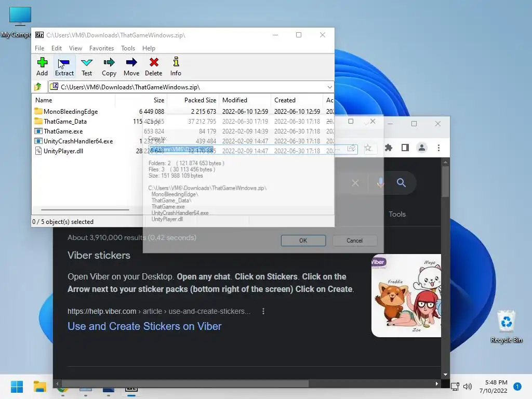Click Chrome's vertical scrollbar thumb
The height and width of the screenshot is (399, 532).
(445, 181)
